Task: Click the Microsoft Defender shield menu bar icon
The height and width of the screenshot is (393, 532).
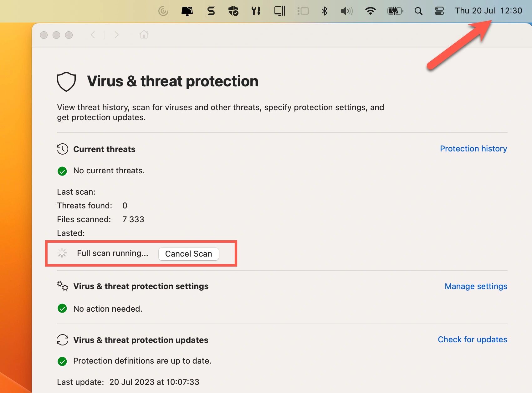Action: tap(233, 11)
